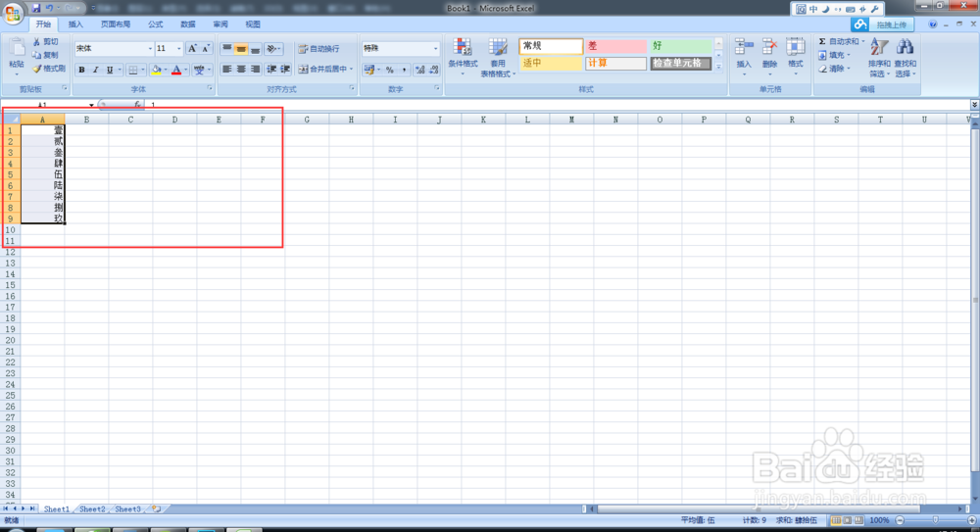Viewport: 980px width, 532px height.
Task: Click the Delete cells (删除) icon
Action: click(x=769, y=48)
